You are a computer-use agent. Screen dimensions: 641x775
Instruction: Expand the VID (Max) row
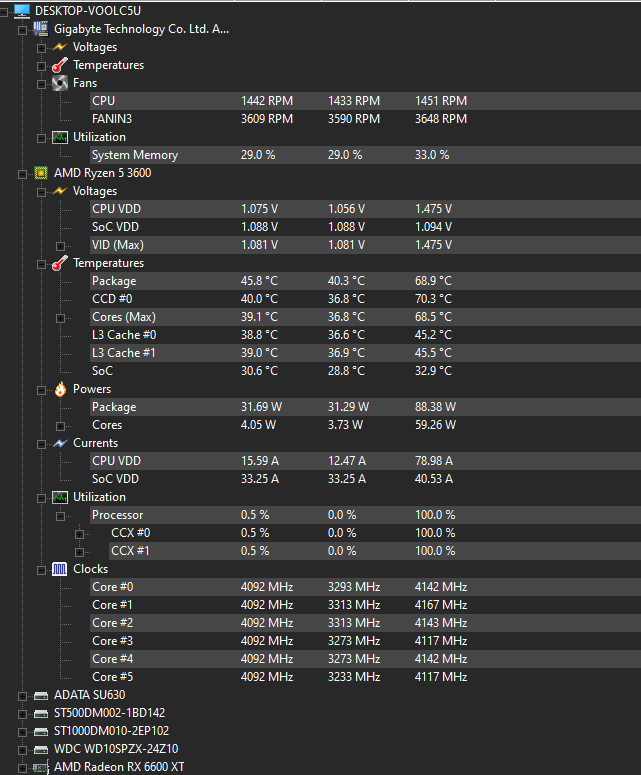60,246
